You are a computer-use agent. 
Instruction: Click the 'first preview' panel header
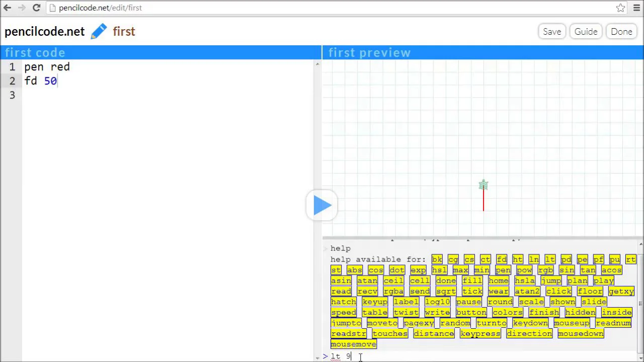(x=483, y=52)
